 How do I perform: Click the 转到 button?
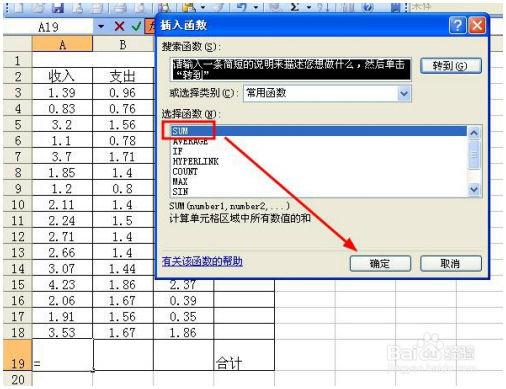pos(450,66)
